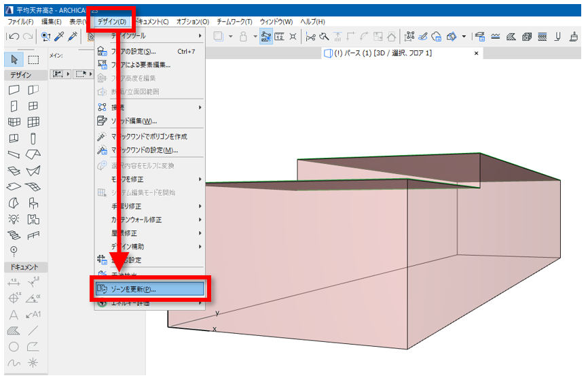588x380 pixels.
Task: Open the ウィンドウ(W) menu
Action: 276,21
